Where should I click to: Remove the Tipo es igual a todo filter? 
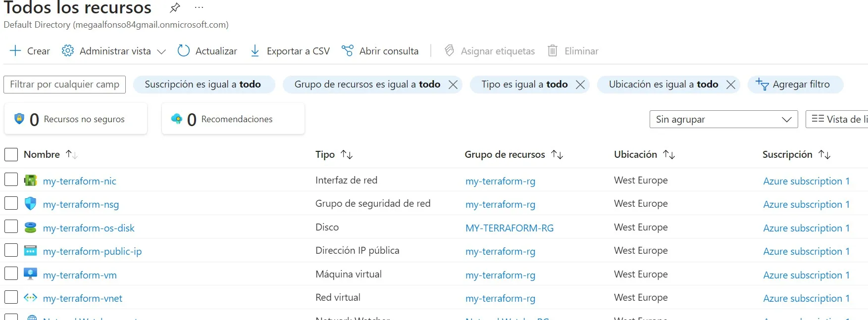click(580, 85)
